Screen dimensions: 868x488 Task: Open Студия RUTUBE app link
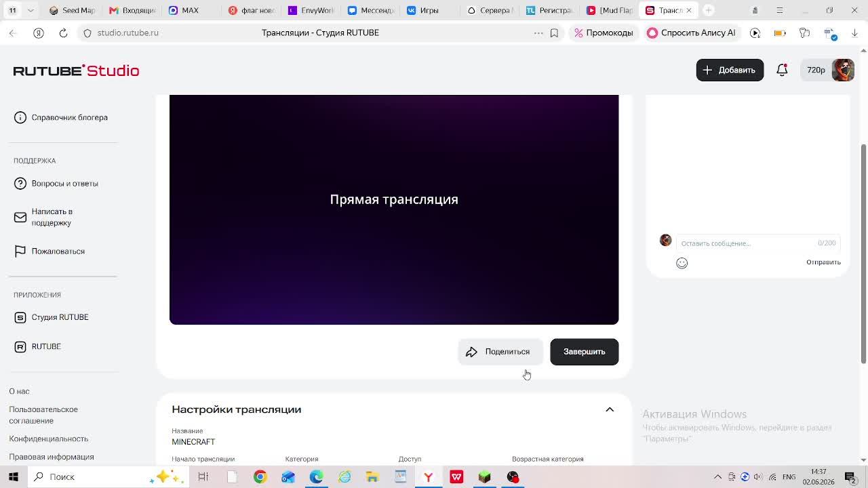pos(52,317)
